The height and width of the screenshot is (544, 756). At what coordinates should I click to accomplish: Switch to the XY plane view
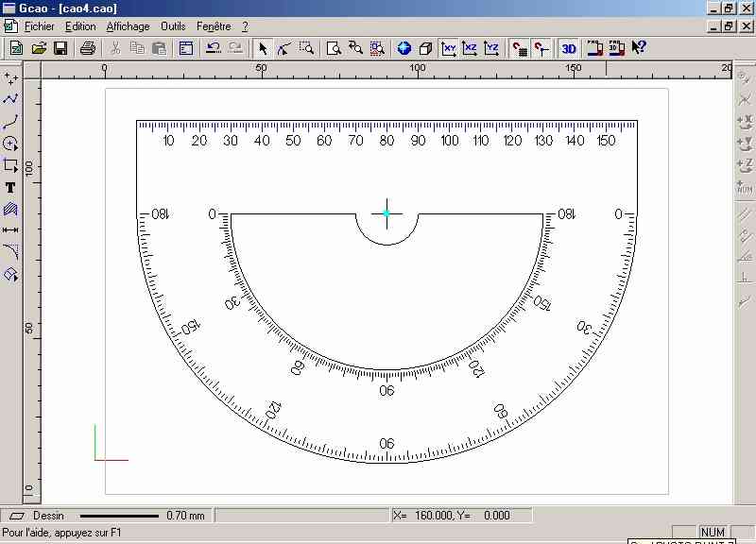coord(448,48)
